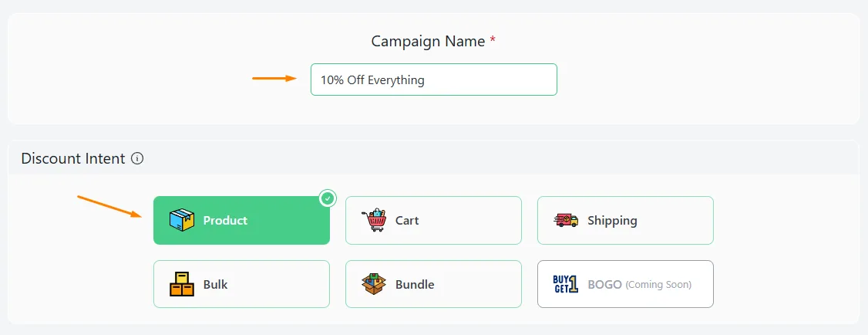Click the green checkmark badge on Product
This screenshot has width=868, height=335.
(328, 198)
